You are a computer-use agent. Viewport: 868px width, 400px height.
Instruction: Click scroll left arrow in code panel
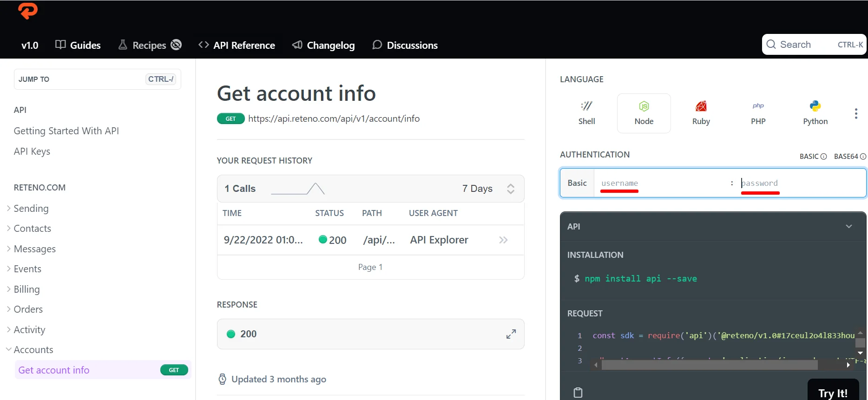point(596,365)
